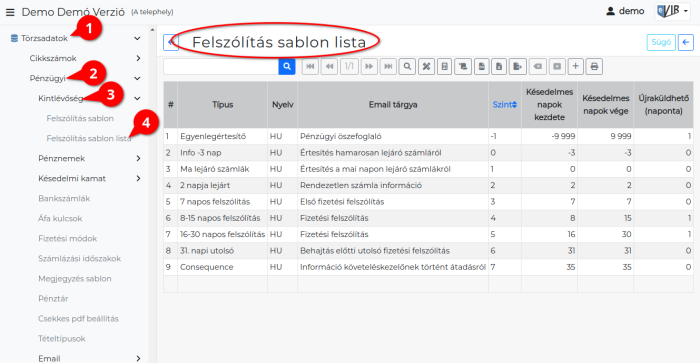Open the hamburger menu icon

pyautogui.click(x=10, y=12)
